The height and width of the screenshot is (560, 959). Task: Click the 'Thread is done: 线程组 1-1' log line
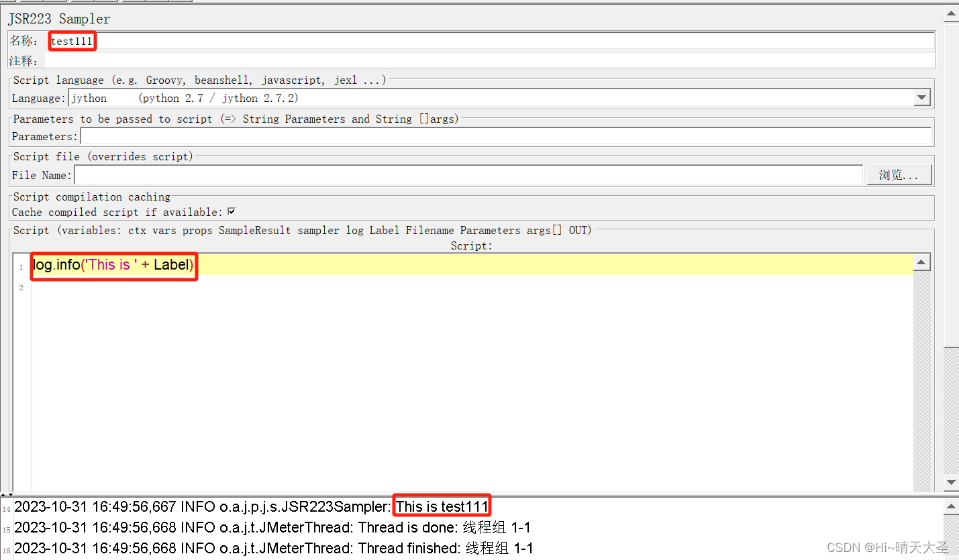tap(272, 527)
